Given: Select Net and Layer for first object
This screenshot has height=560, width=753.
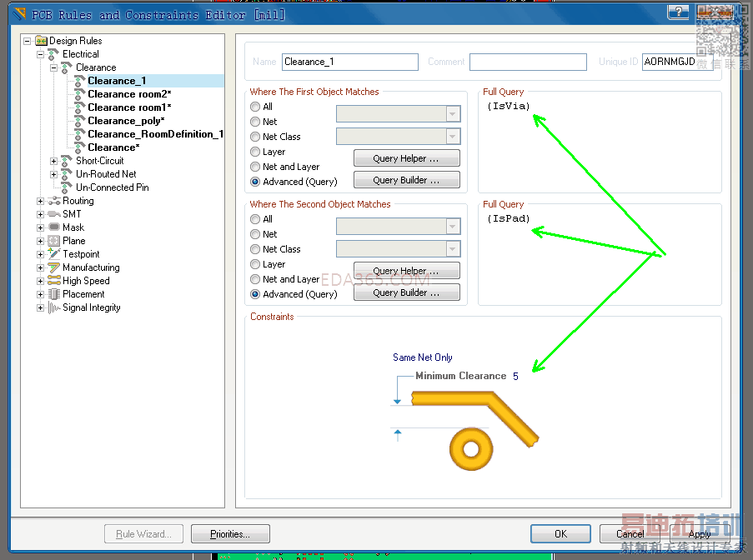Looking at the screenshot, I should click(x=255, y=167).
